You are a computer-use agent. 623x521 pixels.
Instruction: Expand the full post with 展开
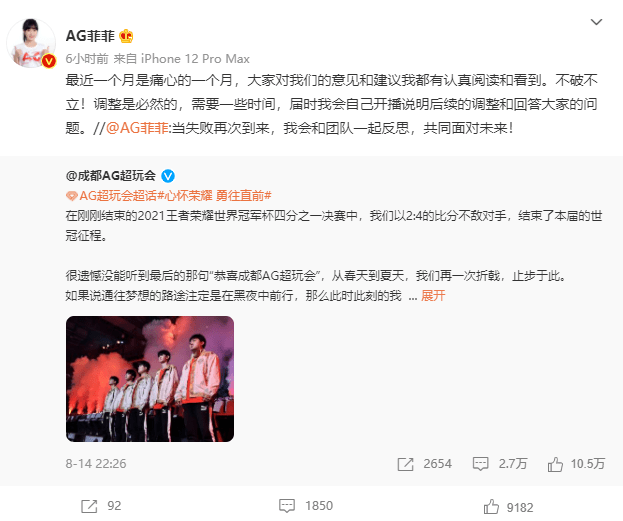[433, 296]
